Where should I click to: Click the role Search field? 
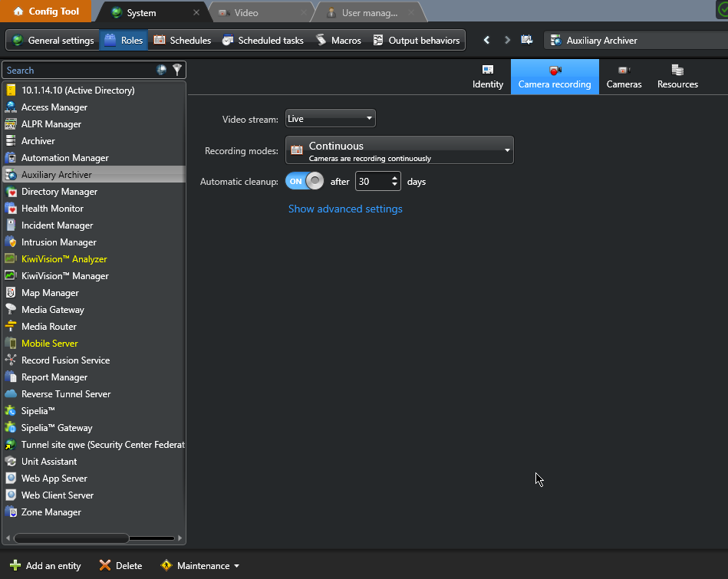point(77,70)
